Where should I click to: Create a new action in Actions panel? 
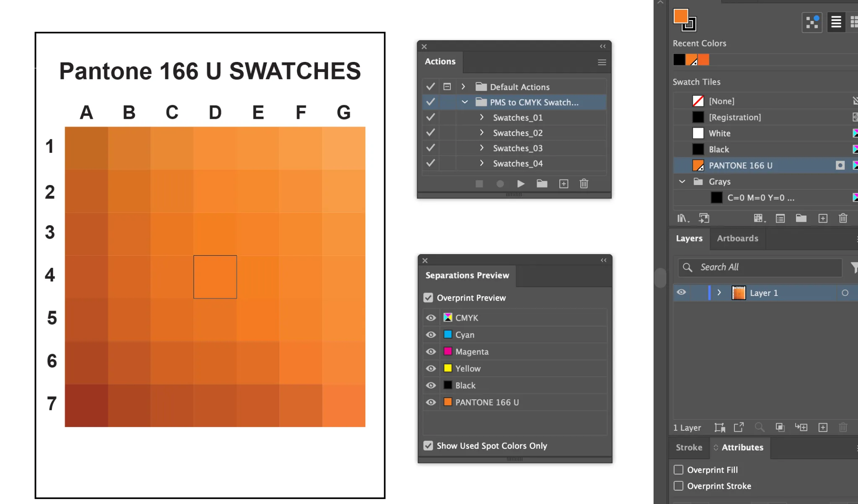tap(564, 184)
